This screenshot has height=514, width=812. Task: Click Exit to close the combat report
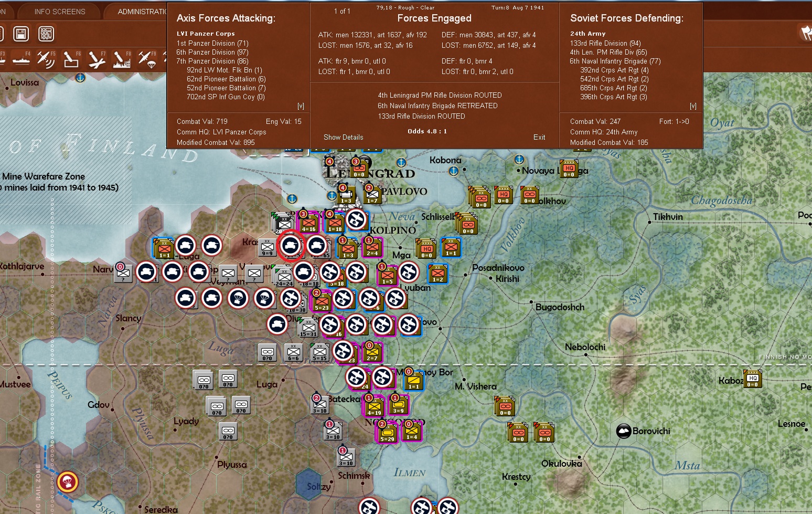tap(539, 138)
